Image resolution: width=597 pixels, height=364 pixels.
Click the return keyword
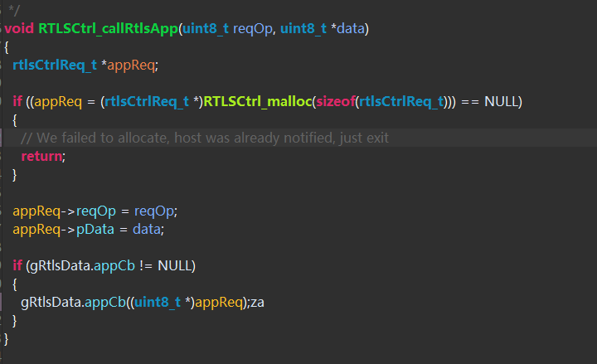41,156
